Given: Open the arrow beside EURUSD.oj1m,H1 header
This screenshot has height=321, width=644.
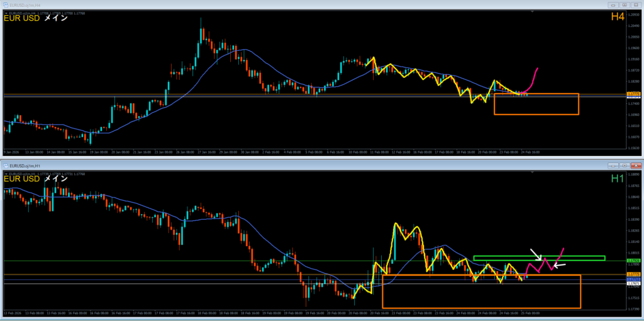Looking at the screenshot, I should pos(6,174).
